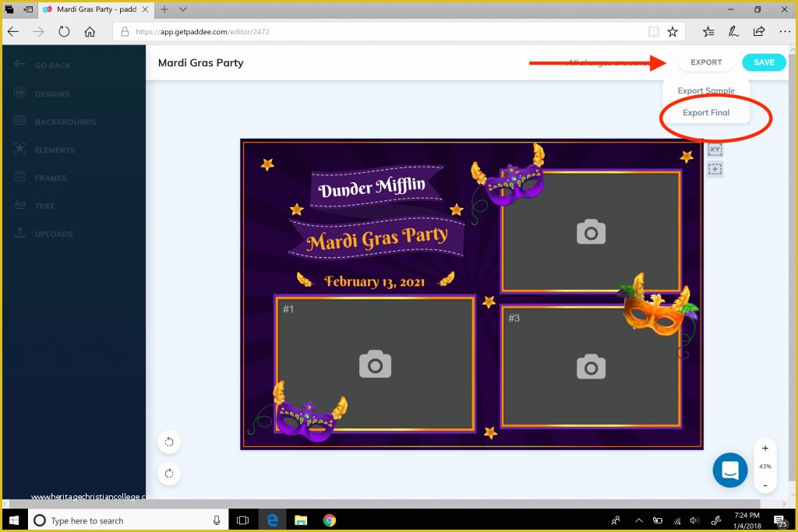Zoom out with the minus button
This screenshot has height=532, width=798.
tap(765, 485)
